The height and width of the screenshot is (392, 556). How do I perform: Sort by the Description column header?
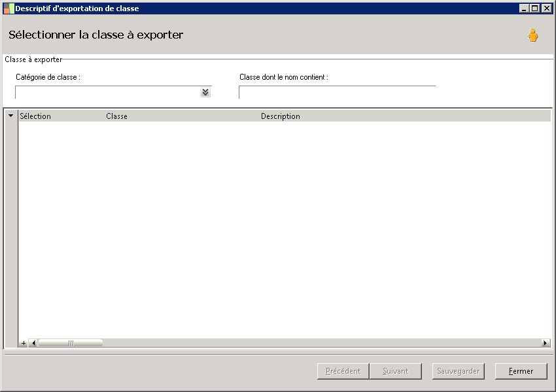281,116
